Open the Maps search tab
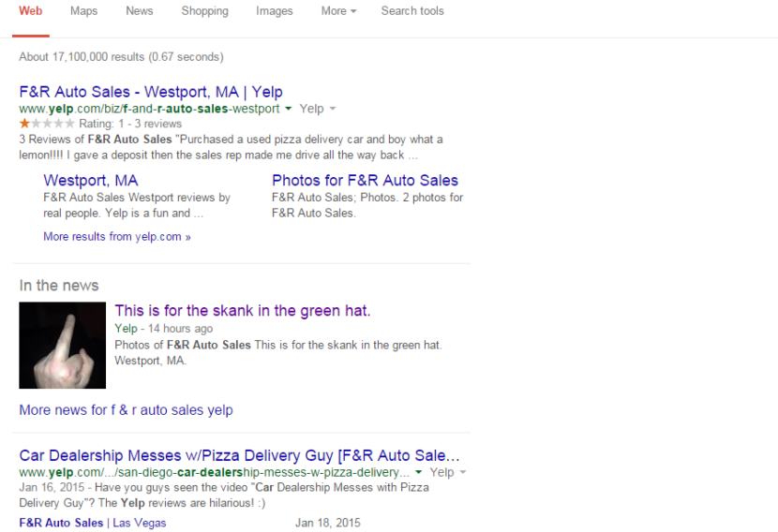Viewport: 778px width, 532px height. (x=83, y=11)
